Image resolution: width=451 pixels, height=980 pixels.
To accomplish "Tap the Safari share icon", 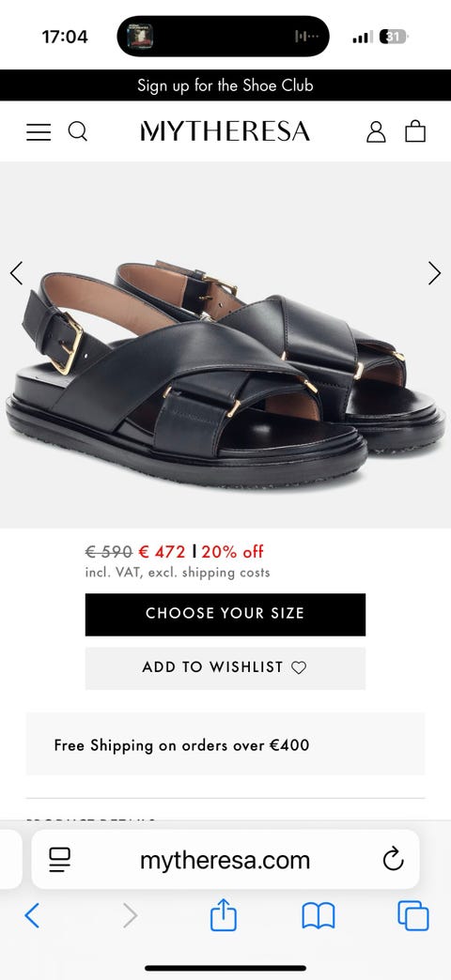I will [224, 915].
